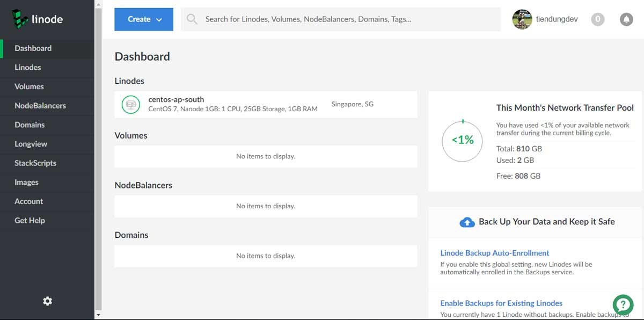This screenshot has width=644, height=320.
Task: Open Domains in the sidebar
Action: [x=47, y=125]
